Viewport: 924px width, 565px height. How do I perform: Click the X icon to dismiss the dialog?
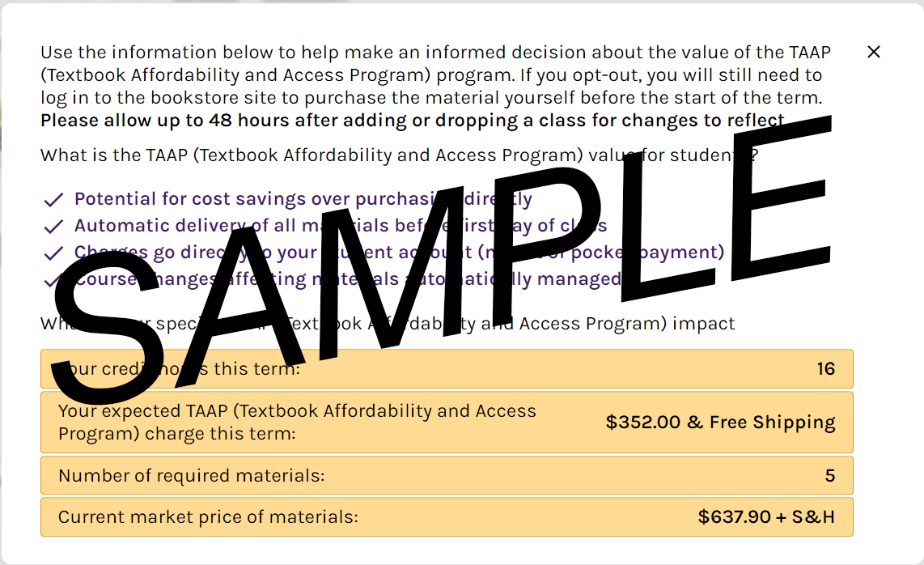click(874, 51)
